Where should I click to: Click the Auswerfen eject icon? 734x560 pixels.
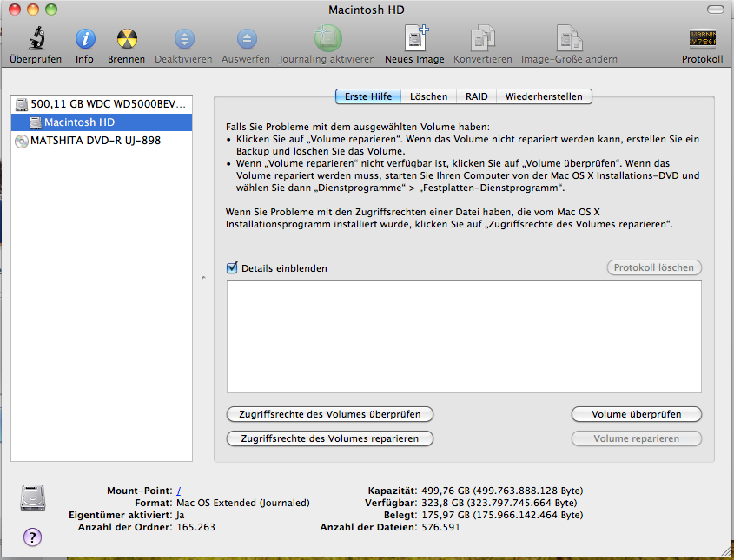coord(247,39)
